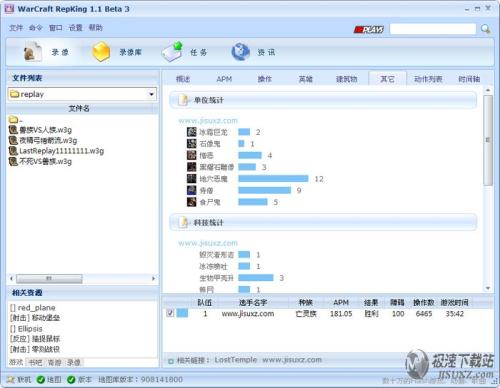Click the file list scroll right arrow
The width and height of the screenshot is (500, 388).
pyautogui.click(x=153, y=278)
